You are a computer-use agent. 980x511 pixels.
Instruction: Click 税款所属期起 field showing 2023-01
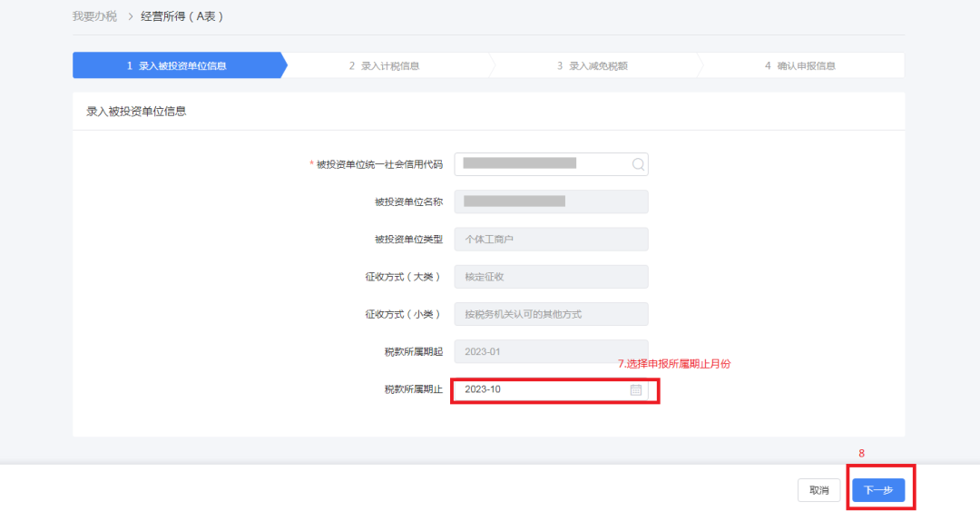pyautogui.click(x=551, y=351)
